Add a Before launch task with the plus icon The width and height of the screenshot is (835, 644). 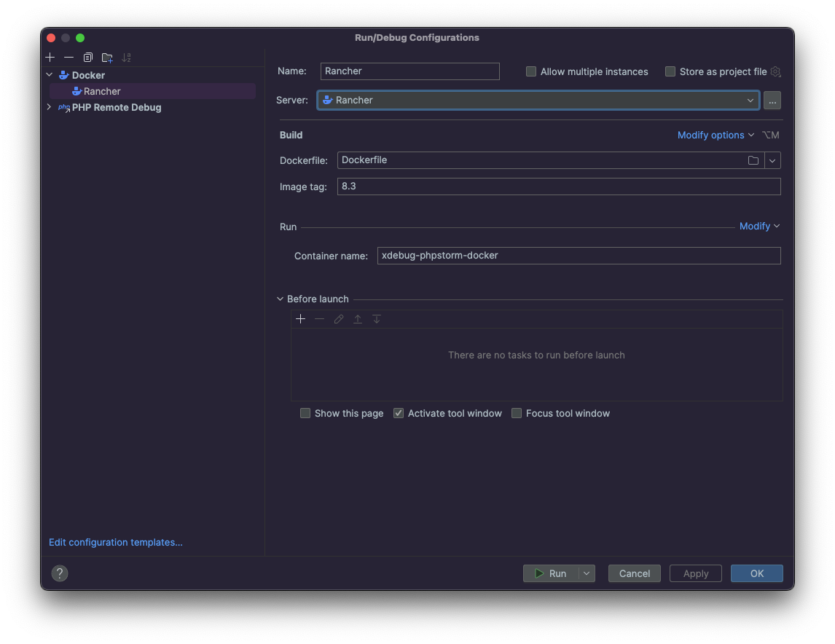[301, 318]
